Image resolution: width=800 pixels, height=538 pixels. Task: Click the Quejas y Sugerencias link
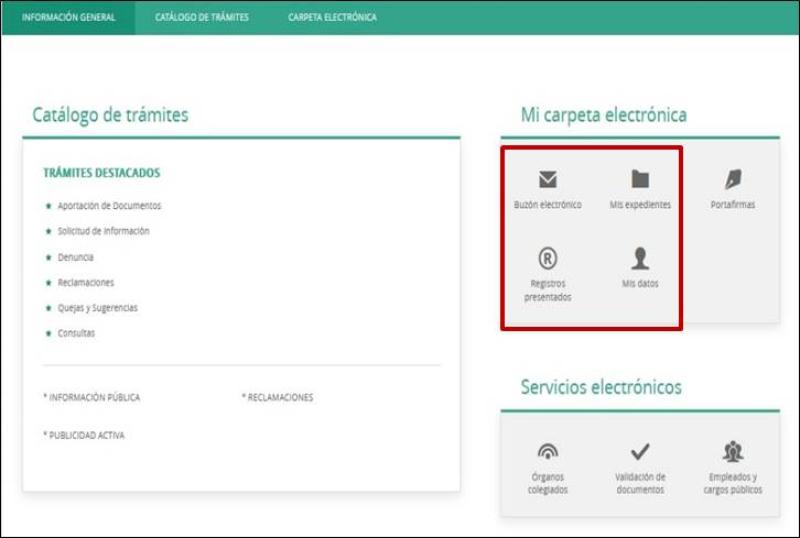coord(97,308)
